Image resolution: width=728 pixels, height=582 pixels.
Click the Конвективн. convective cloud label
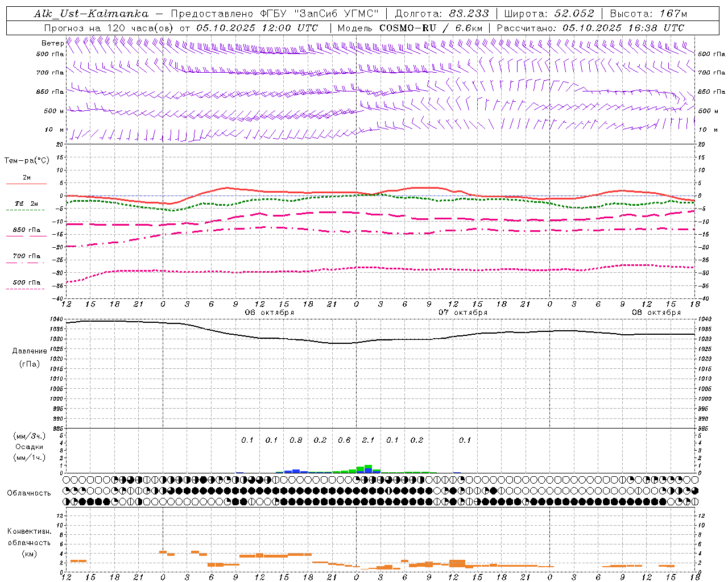tap(30, 531)
